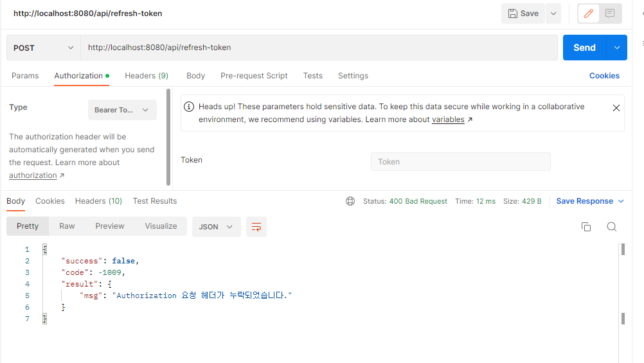644x363 pixels.
Task: Switch to the Raw view
Action: 67,226
